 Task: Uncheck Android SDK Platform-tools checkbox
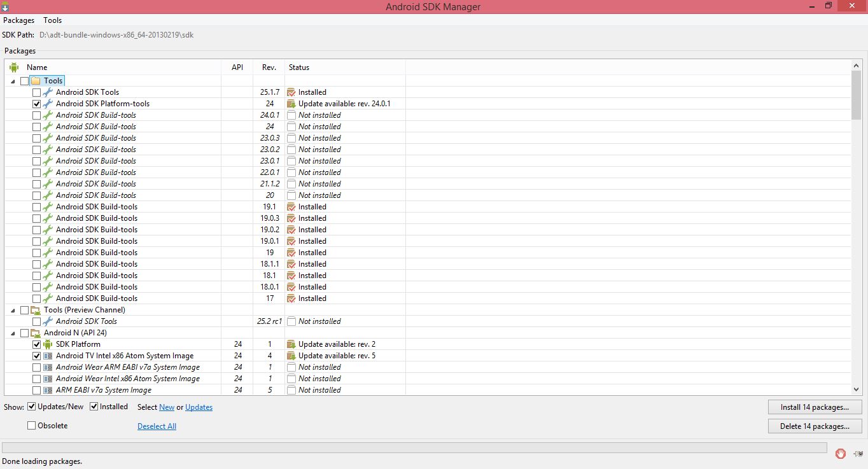pos(36,104)
